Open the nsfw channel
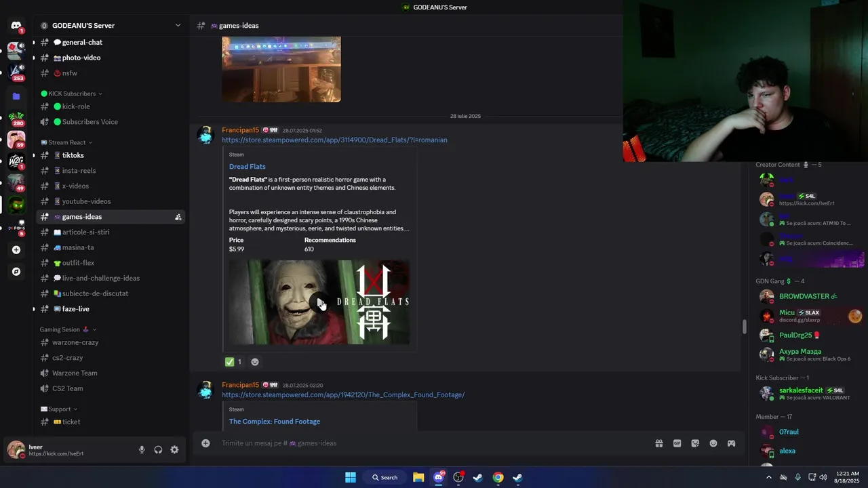This screenshot has width=868, height=488. coord(111,73)
